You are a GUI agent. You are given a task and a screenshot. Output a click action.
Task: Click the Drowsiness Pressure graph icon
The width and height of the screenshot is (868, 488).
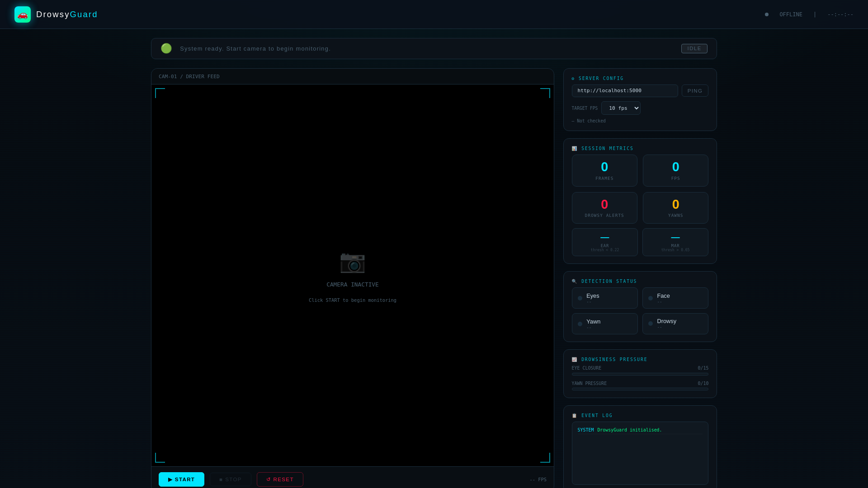[x=574, y=360]
